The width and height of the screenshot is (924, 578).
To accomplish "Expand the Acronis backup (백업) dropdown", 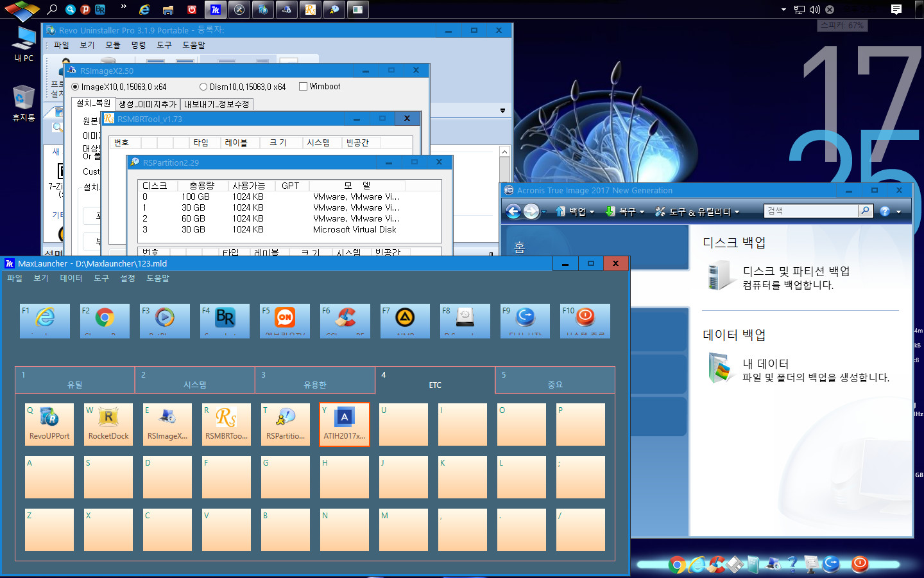I will (592, 212).
